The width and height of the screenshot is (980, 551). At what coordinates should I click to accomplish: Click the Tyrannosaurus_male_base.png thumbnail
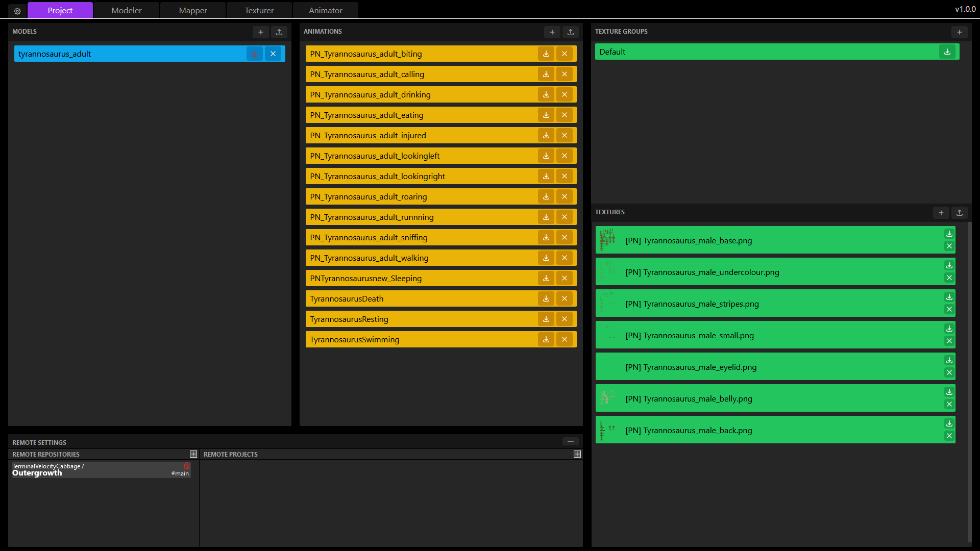(607, 240)
